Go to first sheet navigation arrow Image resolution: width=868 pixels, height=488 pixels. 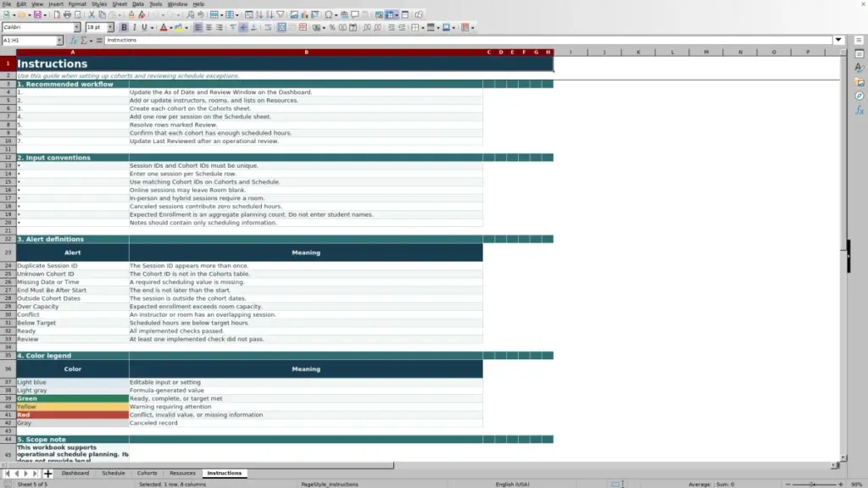7,473
